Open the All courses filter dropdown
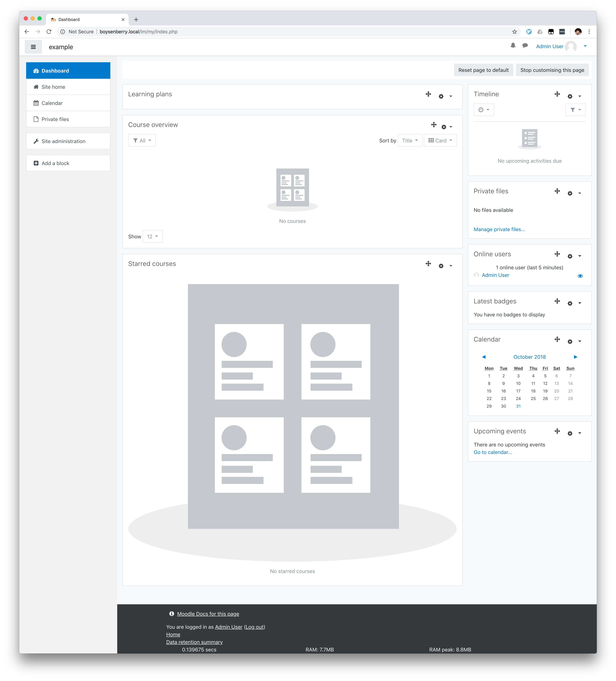 coord(142,140)
